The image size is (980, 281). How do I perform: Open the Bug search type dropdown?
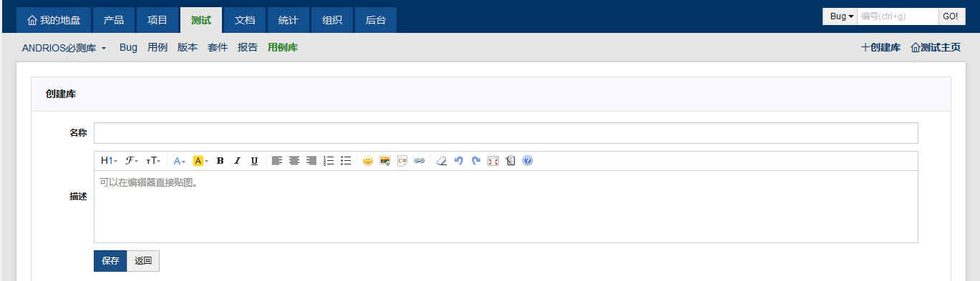click(x=840, y=16)
